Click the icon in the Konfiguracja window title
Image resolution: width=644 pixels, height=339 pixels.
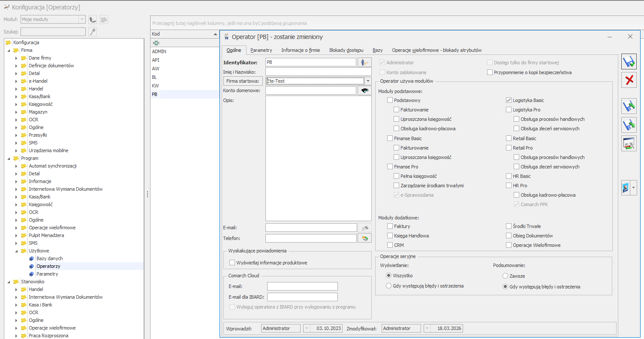6,7
